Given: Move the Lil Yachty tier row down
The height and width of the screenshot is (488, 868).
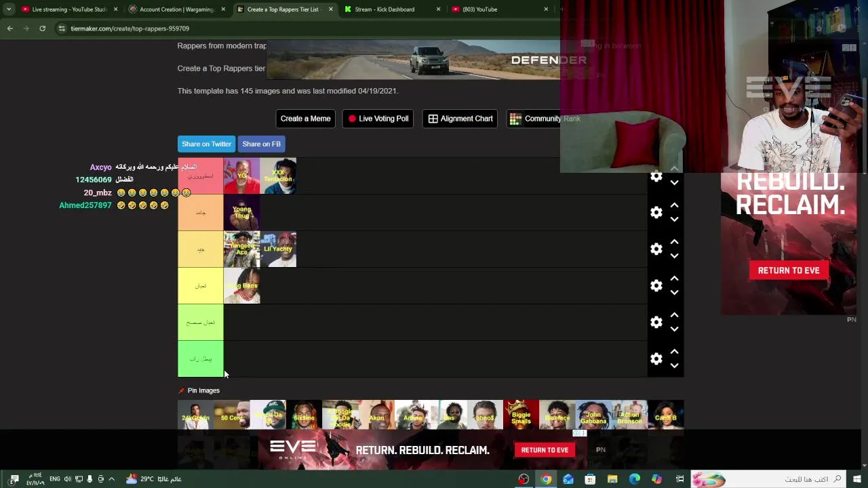Looking at the screenshot, I should (674, 256).
